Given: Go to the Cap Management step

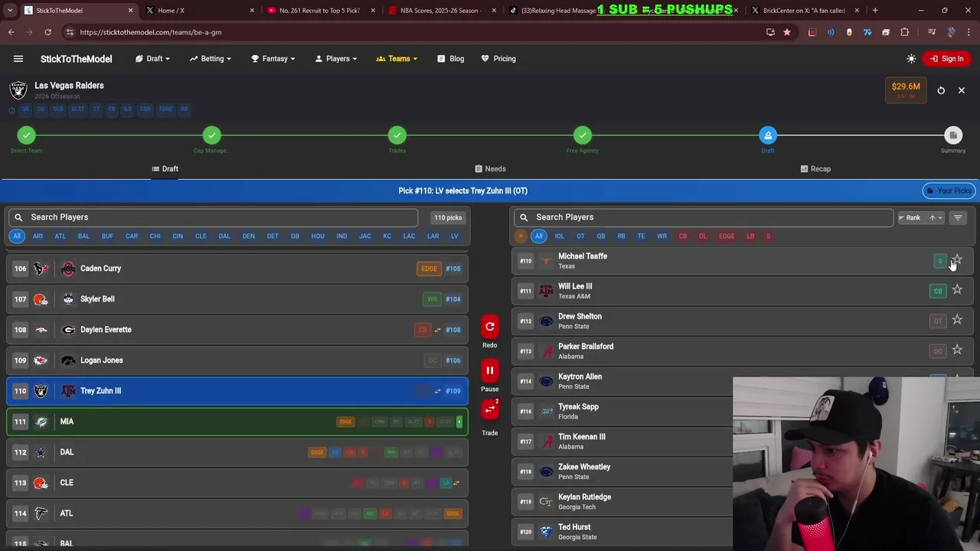Looking at the screenshot, I should pyautogui.click(x=212, y=135).
